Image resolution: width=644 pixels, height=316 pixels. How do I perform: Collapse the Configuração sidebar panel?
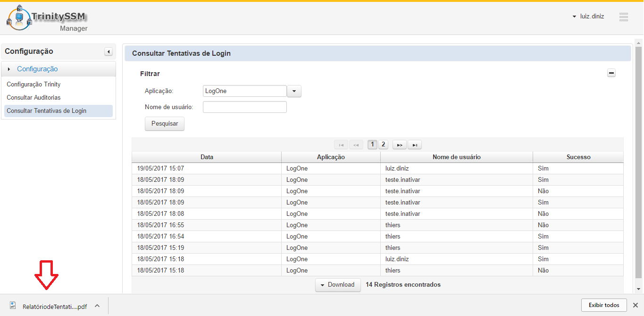(109, 51)
